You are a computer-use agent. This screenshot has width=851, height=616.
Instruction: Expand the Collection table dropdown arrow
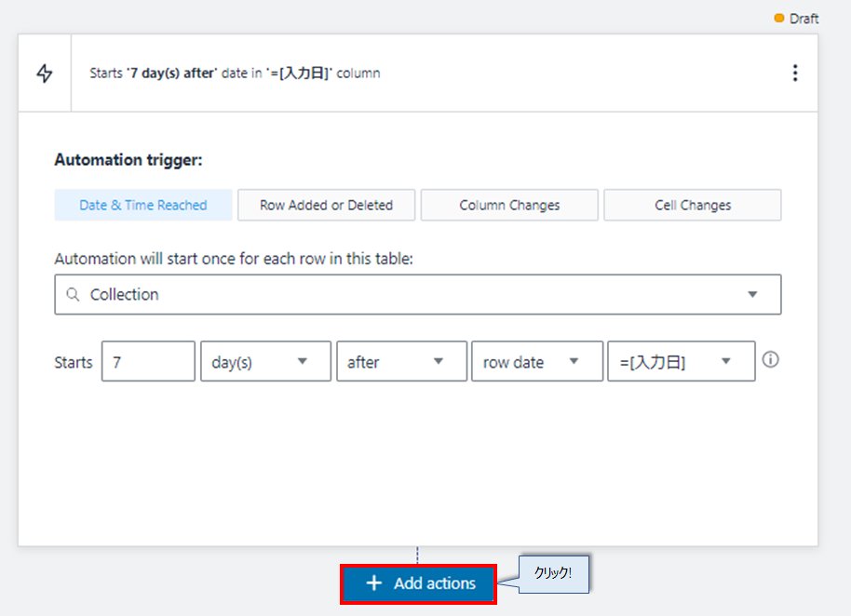pyautogui.click(x=752, y=295)
